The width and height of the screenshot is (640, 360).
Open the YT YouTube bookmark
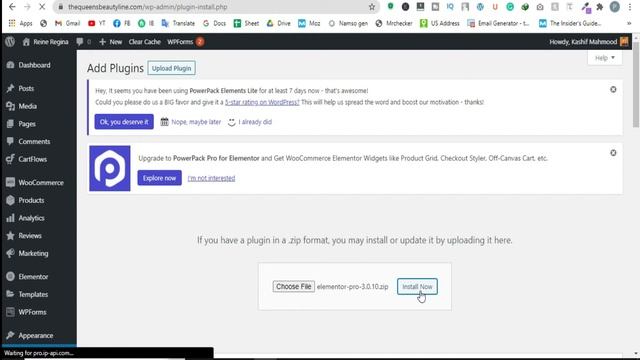pos(97,23)
